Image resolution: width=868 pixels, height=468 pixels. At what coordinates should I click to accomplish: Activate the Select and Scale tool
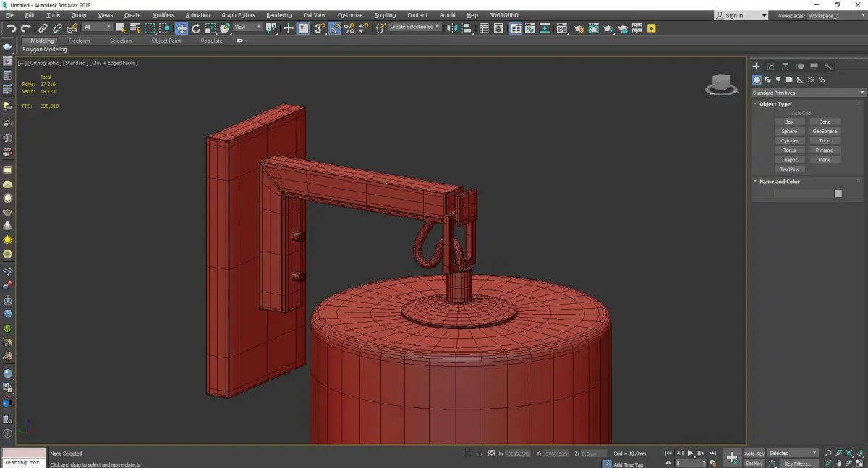coord(210,28)
